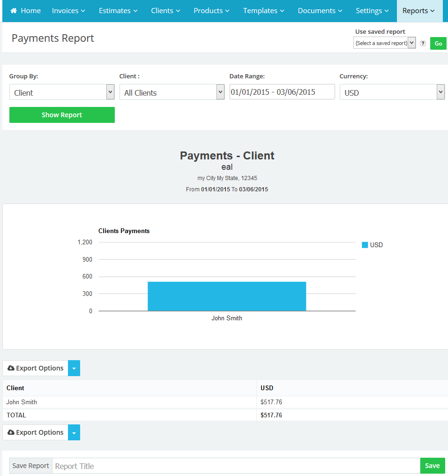Viewport: 448px width, 476px height.
Task: Open the Invoices menu
Action: tap(68, 11)
